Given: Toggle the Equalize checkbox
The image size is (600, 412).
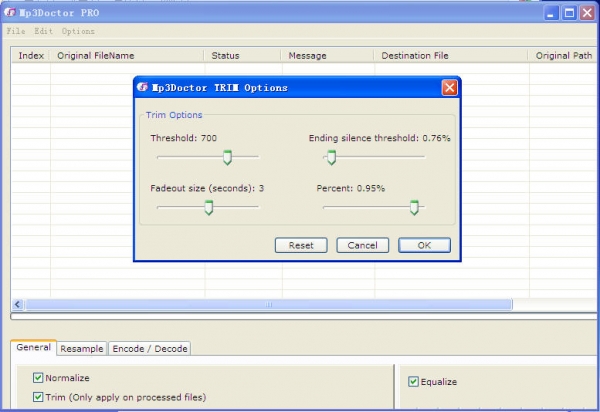Looking at the screenshot, I should click(x=413, y=381).
